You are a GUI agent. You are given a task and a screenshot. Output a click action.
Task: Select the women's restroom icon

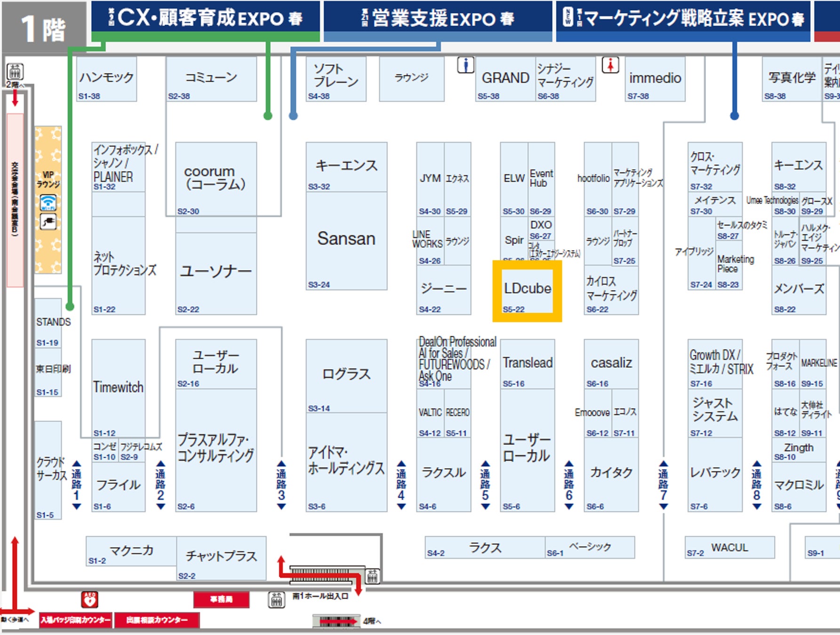(610, 65)
